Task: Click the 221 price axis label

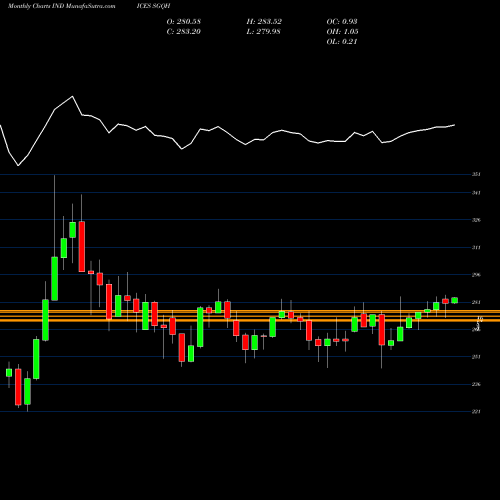Action: [x=476, y=412]
